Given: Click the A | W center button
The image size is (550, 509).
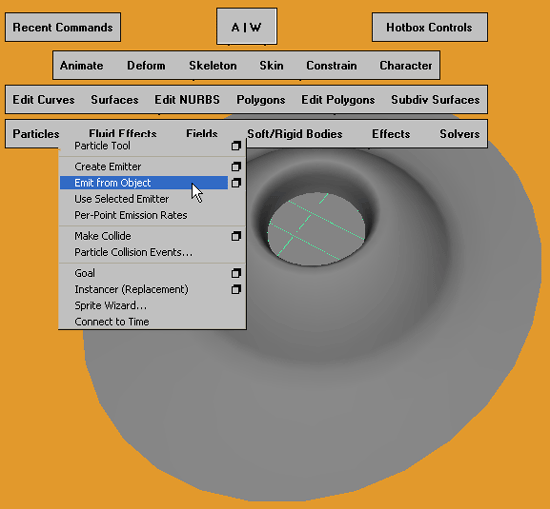Looking at the screenshot, I should [x=247, y=27].
